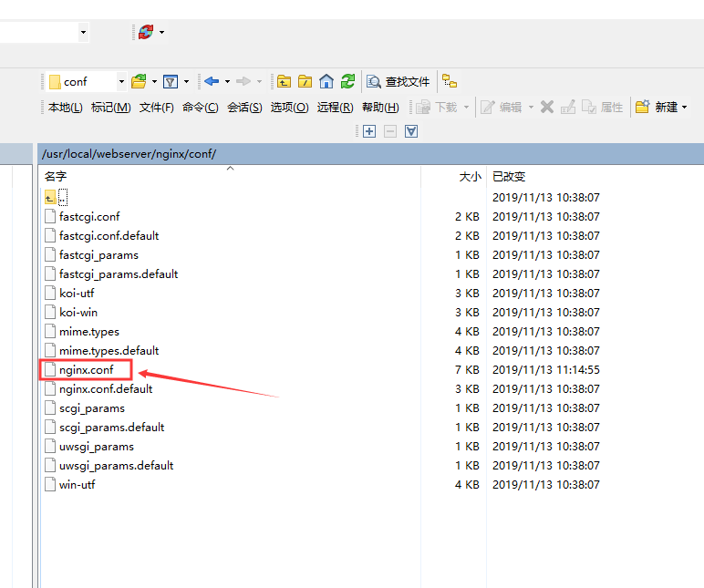Click the parent directory folder icon
Viewport: 704px width, 588px height.
tap(284, 81)
